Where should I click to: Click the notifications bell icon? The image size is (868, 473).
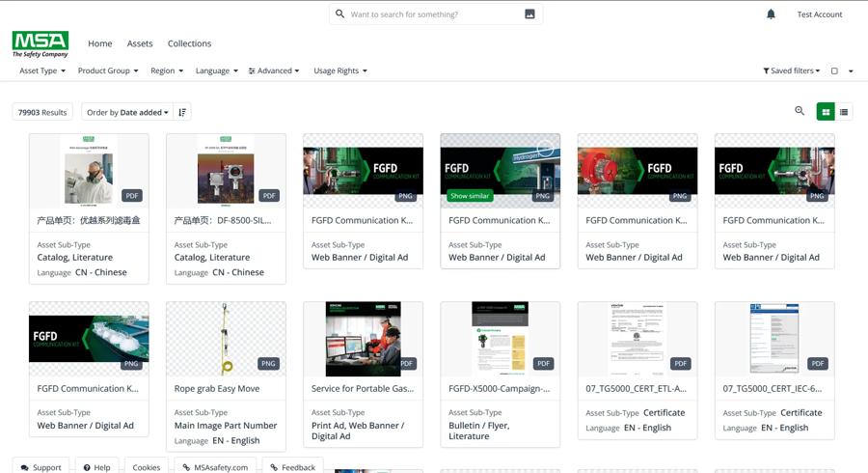click(x=771, y=14)
